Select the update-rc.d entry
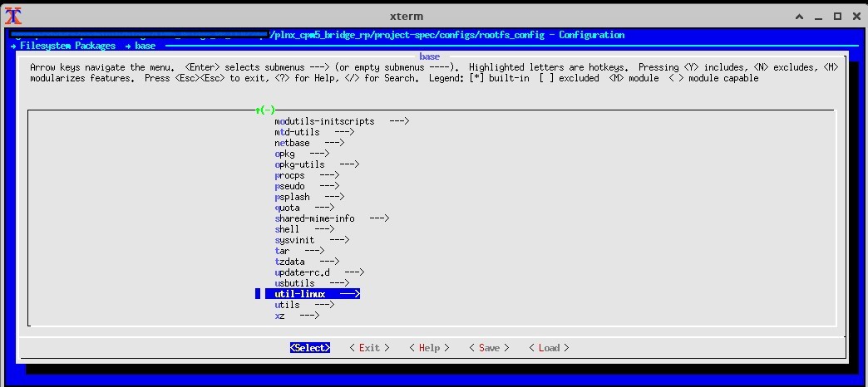 (x=319, y=272)
